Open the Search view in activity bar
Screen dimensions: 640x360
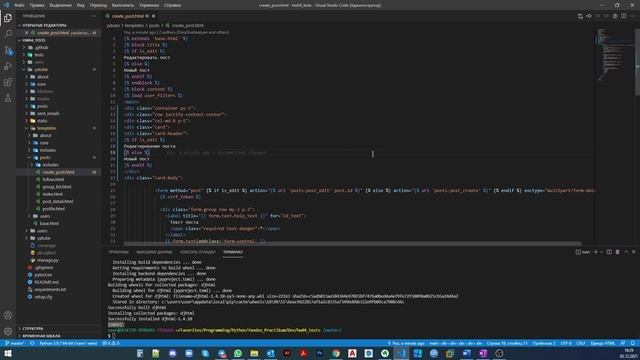[8, 34]
